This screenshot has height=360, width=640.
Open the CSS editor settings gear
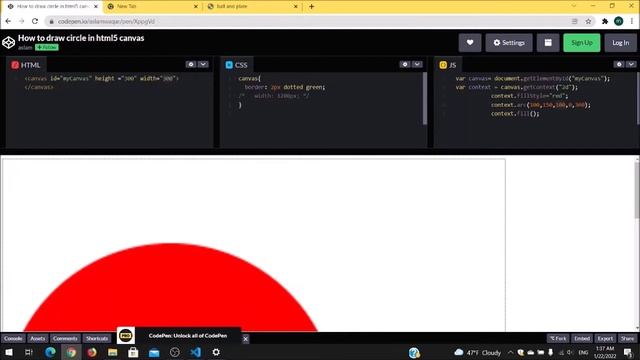404,64
